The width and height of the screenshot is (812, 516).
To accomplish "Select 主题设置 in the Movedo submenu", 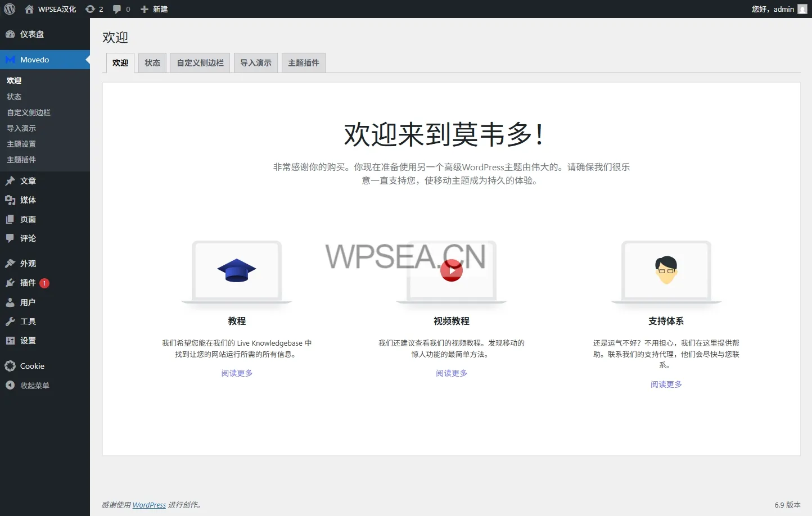I will [x=21, y=144].
